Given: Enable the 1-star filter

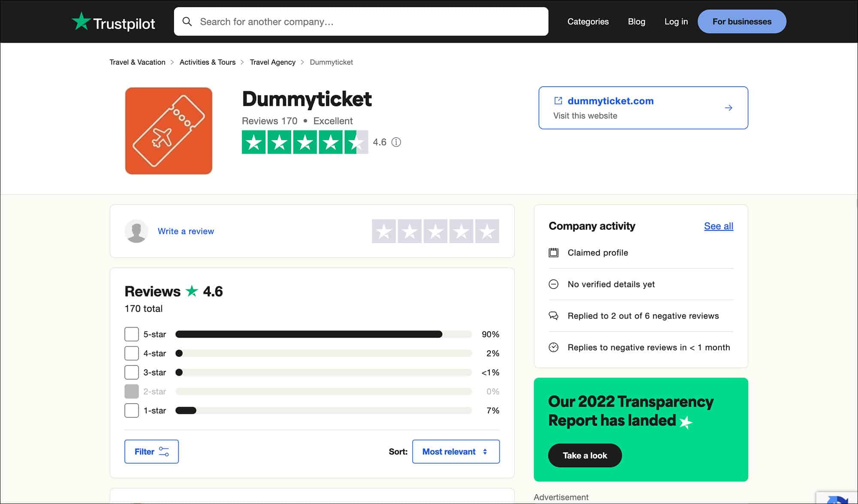Looking at the screenshot, I should tap(131, 410).
